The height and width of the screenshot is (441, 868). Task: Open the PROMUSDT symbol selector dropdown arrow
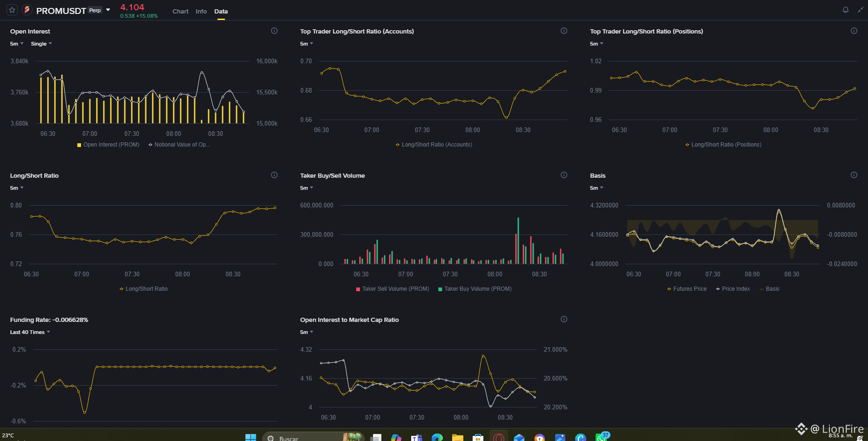(x=108, y=10)
